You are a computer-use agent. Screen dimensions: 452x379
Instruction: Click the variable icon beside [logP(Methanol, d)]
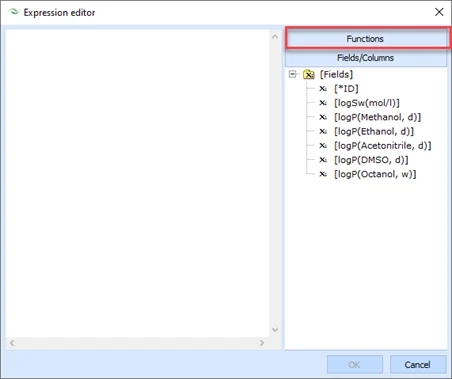point(323,117)
